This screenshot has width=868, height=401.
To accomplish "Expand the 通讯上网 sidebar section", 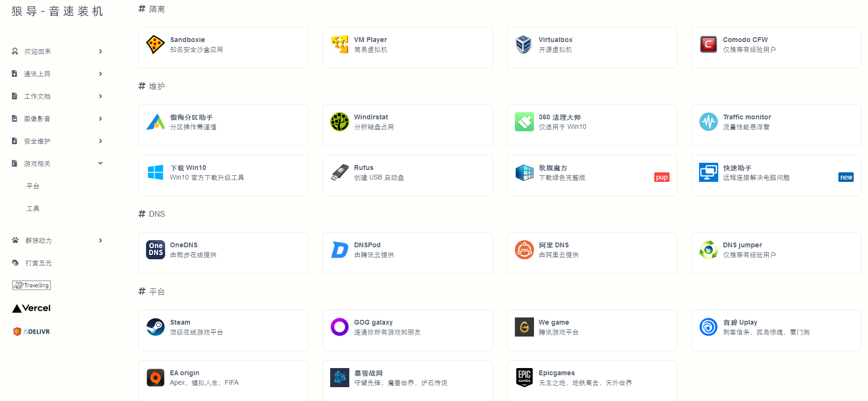I will point(100,74).
